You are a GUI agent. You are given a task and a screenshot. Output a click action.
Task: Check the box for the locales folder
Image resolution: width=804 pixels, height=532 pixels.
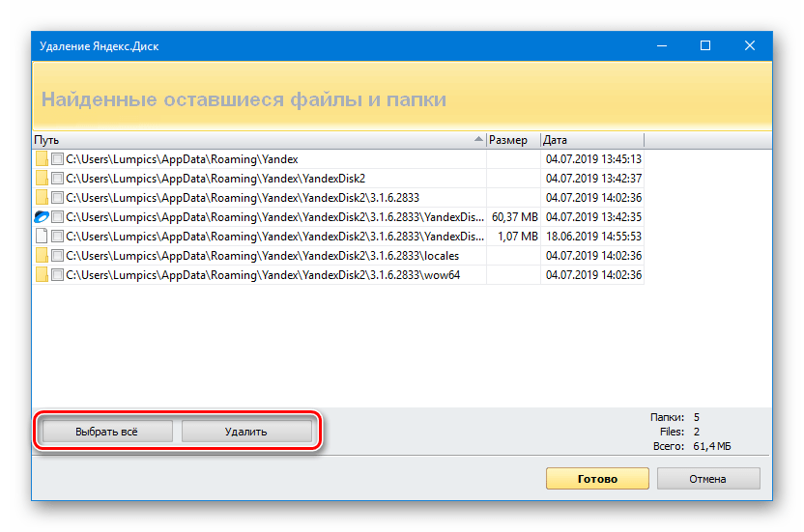tap(57, 256)
